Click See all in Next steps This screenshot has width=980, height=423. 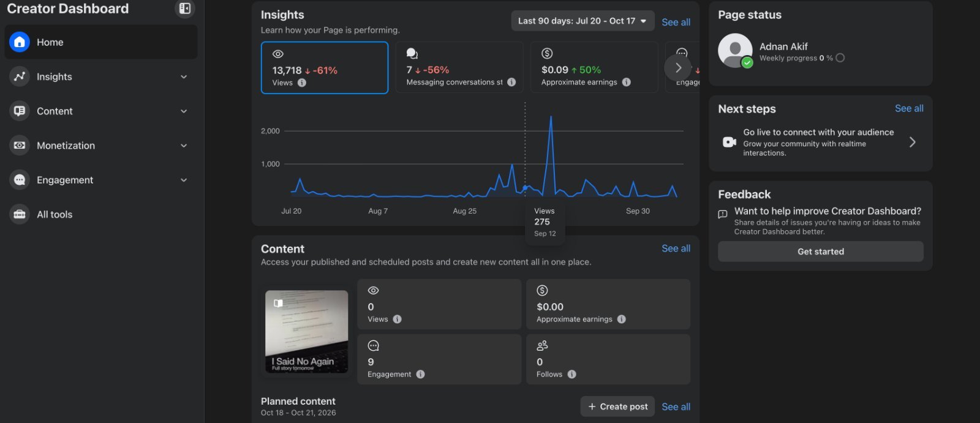909,108
